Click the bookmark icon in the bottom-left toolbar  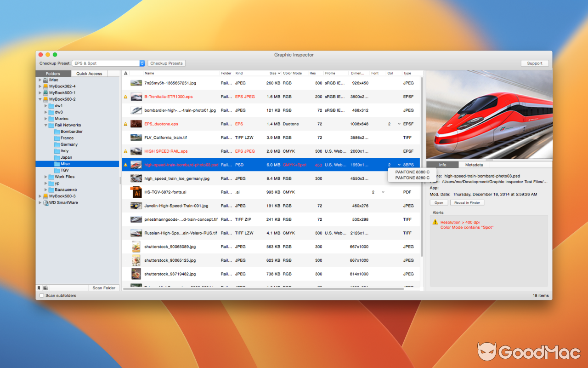[39, 287]
